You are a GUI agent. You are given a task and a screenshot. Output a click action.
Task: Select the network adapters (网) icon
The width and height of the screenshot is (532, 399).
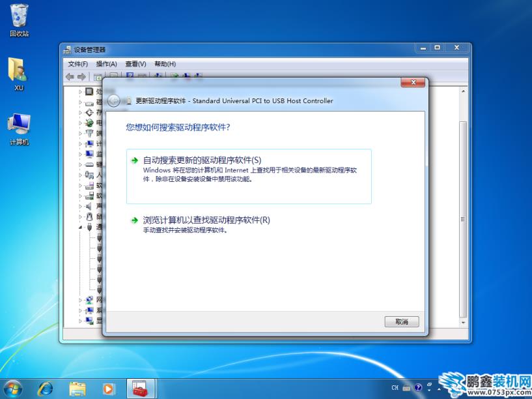pyautogui.click(x=89, y=300)
